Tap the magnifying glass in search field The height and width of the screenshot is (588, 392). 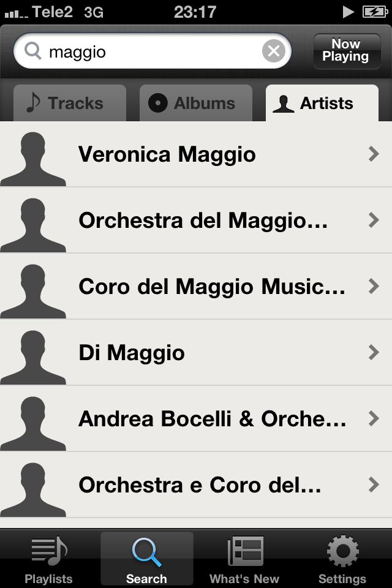pyautogui.click(x=32, y=51)
